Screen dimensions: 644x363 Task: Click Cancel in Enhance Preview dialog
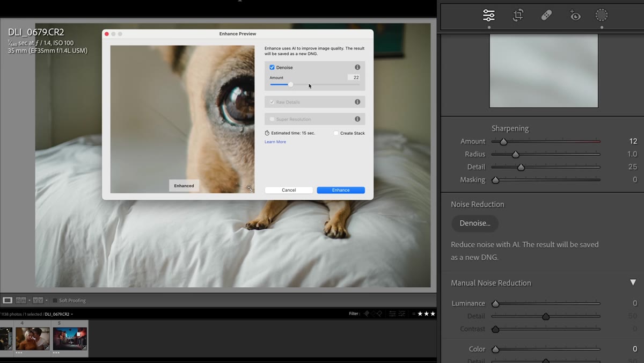pos(289,190)
